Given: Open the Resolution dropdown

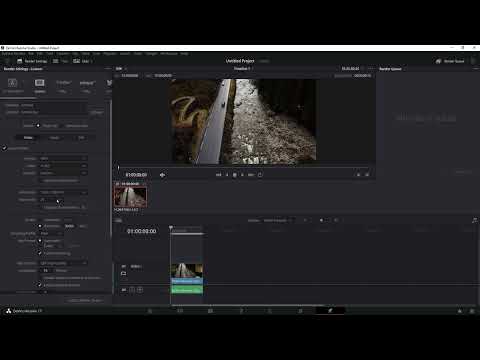Looking at the screenshot, I should 63,192.
